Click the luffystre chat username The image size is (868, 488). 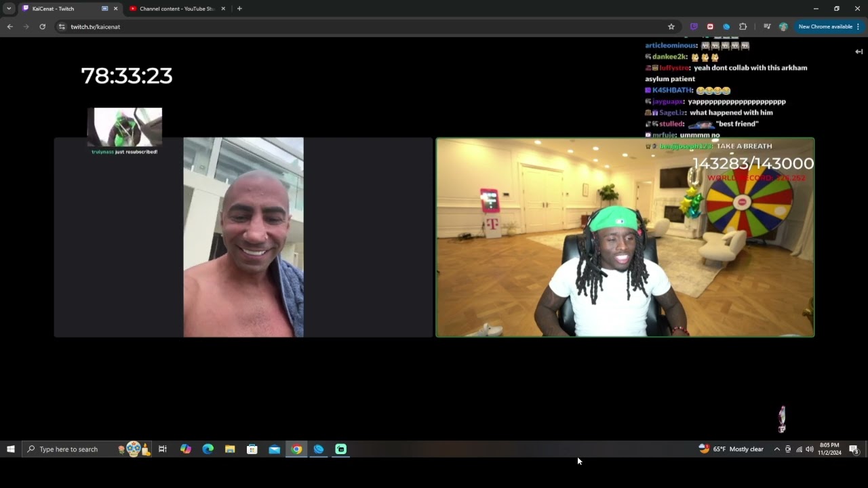tap(674, 68)
